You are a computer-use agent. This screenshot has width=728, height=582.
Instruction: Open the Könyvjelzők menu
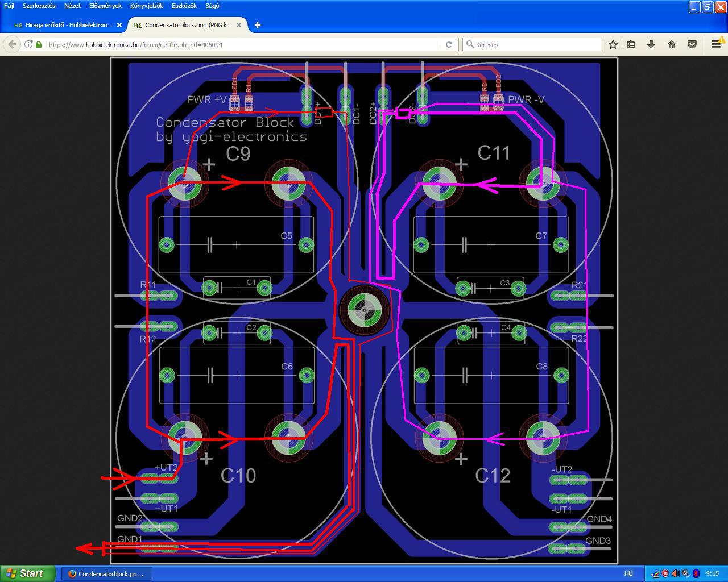click(147, 6)
